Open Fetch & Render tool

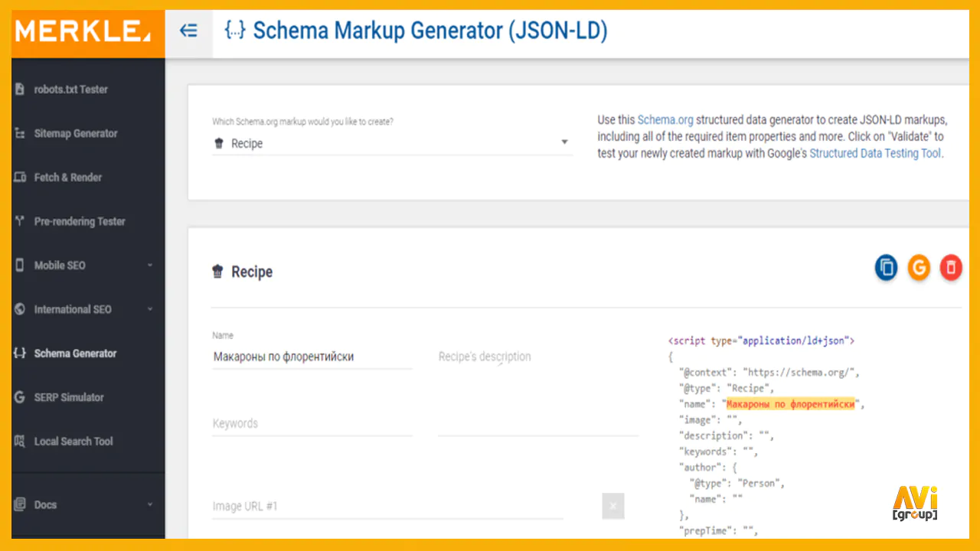[x=68, y=178]
